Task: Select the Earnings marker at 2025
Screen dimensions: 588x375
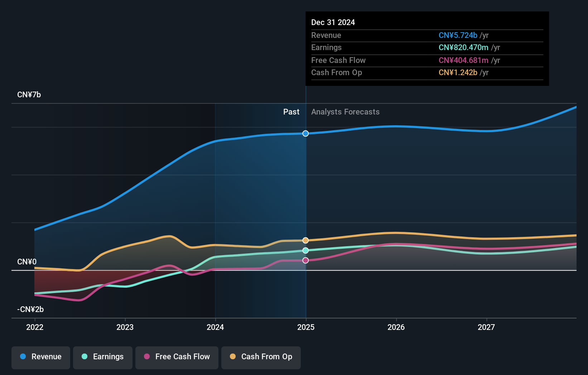Action: click(x=305, y=250)
